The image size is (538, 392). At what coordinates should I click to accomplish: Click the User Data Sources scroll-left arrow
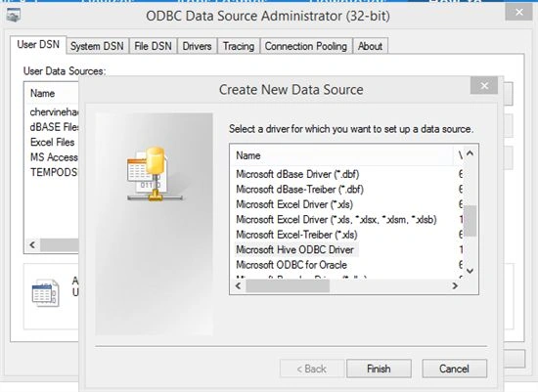click(x=32, y=244)
